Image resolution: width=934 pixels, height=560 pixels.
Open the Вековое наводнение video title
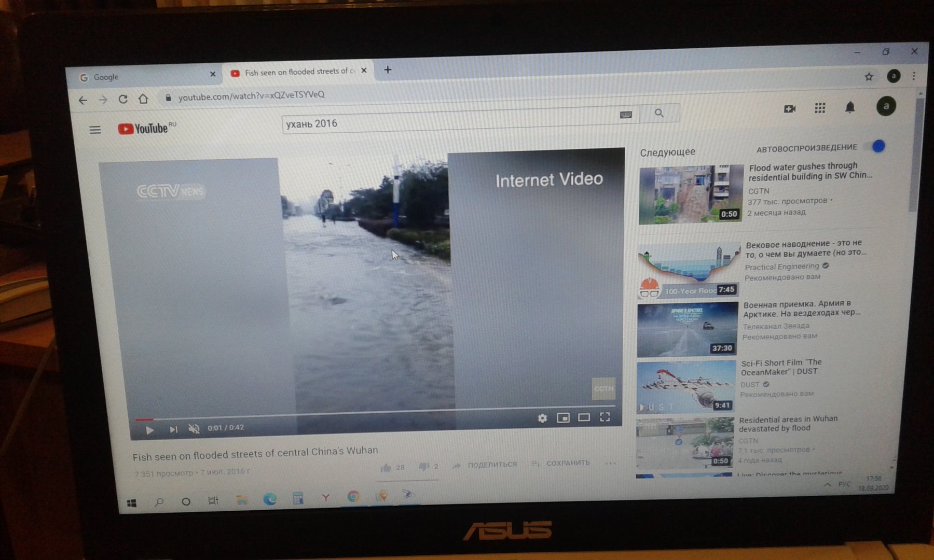tap(806, 248)
